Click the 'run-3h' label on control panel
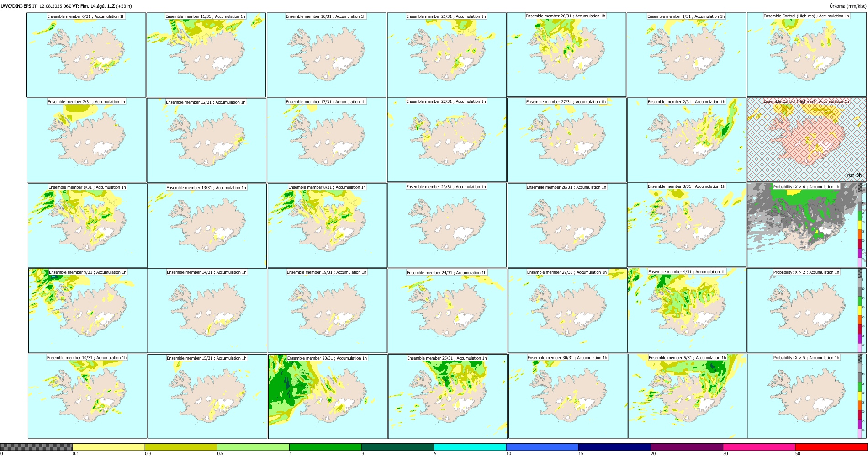This screenshot has height=457, width=868. (854, 175)
